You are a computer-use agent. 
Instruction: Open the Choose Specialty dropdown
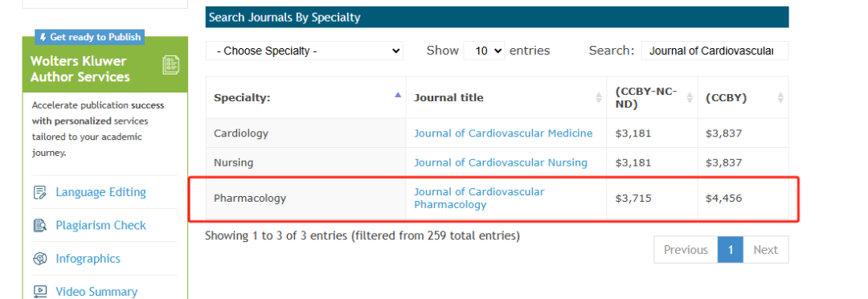click(x=305, y=51)
